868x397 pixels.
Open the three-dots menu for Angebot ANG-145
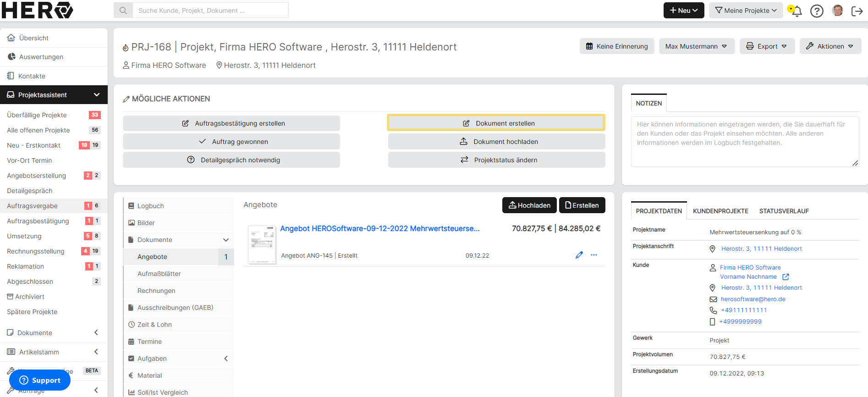[594, 255]
